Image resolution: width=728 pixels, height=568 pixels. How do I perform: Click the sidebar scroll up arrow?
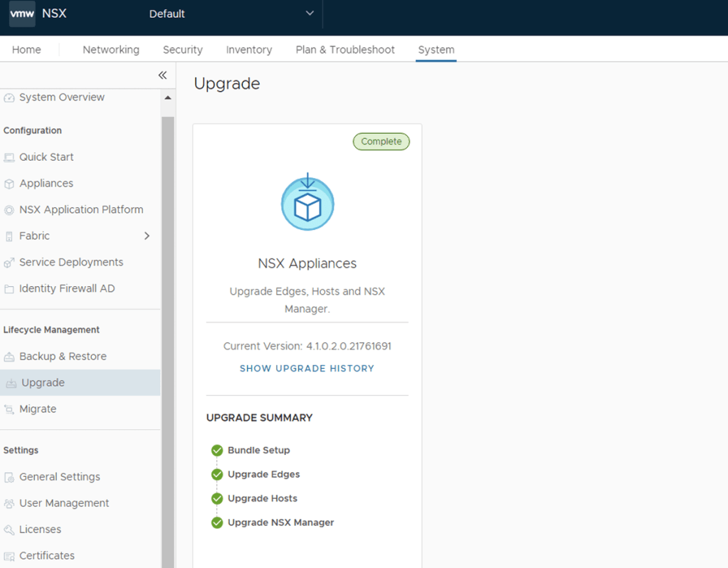pos(168,98)
